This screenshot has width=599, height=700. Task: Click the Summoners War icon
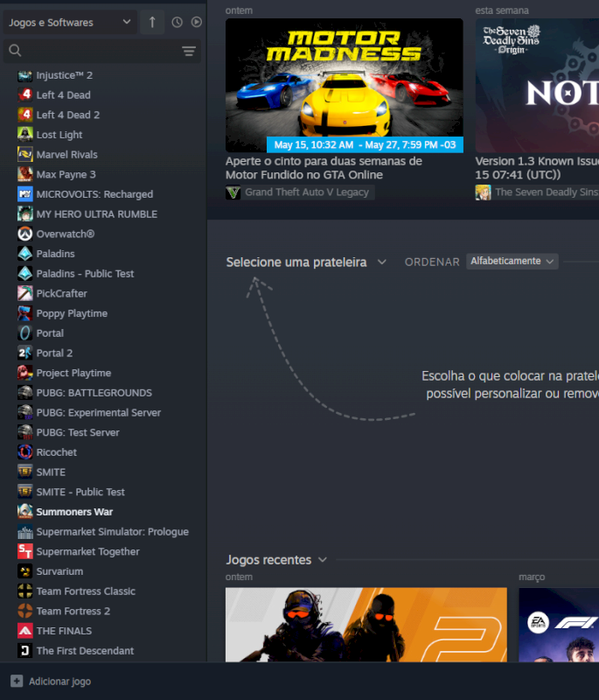(x=25, y=512)
